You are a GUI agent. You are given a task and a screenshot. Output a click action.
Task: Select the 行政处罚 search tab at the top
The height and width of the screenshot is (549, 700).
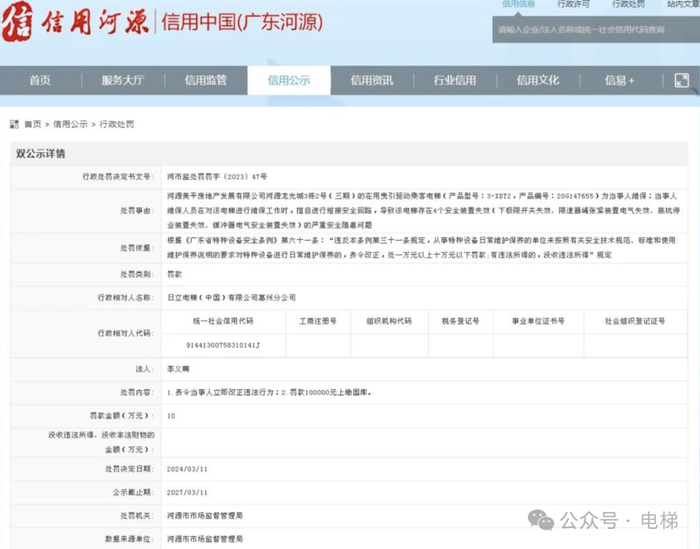(628, 4)
